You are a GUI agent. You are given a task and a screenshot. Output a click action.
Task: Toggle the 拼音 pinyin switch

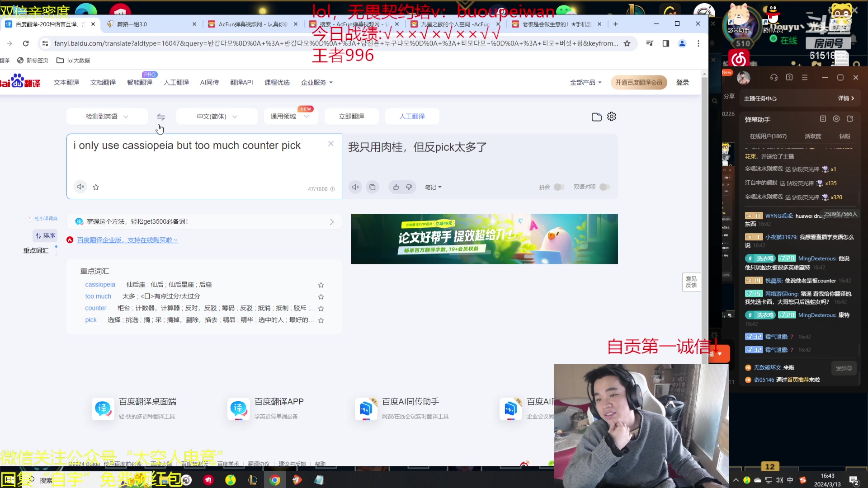tap(559, 187)
